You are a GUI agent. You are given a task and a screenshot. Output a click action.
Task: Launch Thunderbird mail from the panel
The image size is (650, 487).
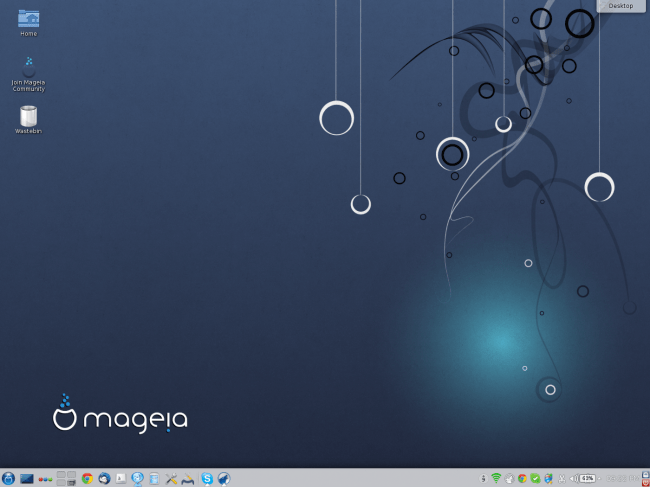pos(104,479)
